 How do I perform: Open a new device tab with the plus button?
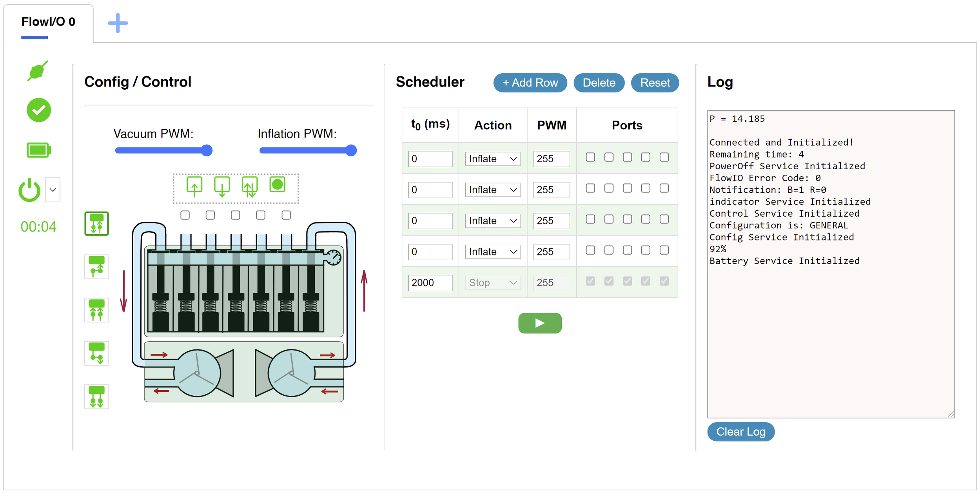117,23
